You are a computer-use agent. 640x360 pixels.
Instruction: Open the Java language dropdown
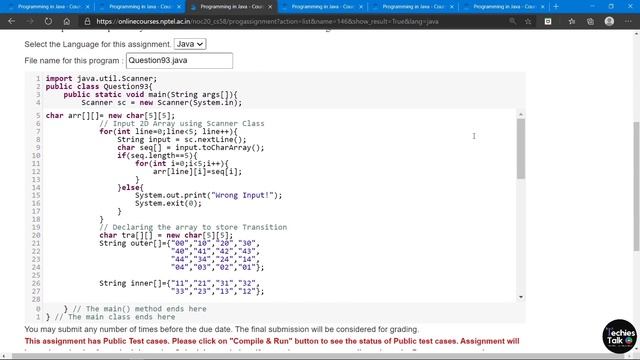pos(190,44)
